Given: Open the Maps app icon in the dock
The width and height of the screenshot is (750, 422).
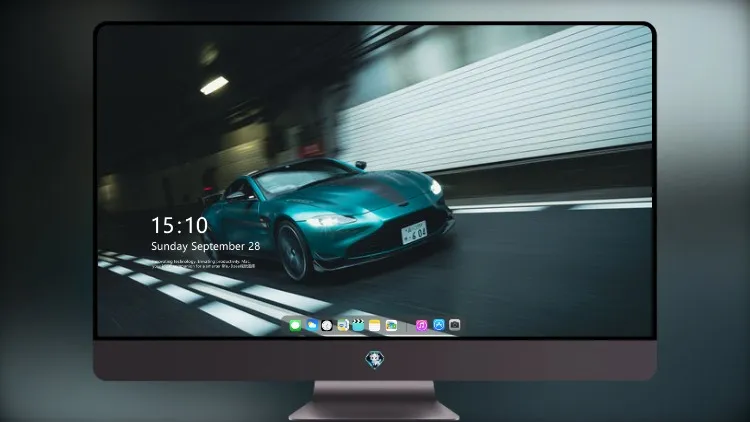Looking at the screenshot, I should tap(342, 326).
